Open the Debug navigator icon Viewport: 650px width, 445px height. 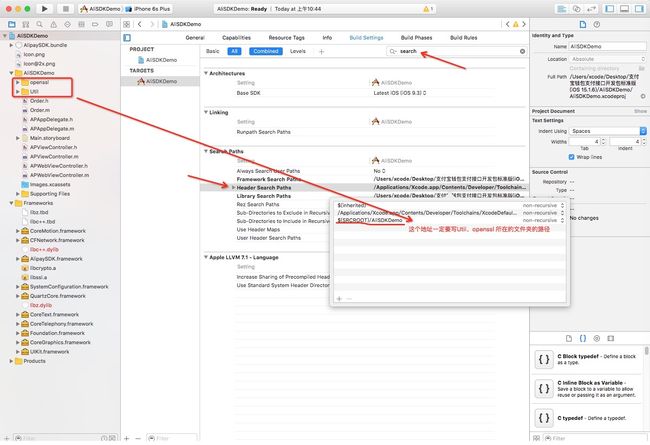[x=81, y=24]
